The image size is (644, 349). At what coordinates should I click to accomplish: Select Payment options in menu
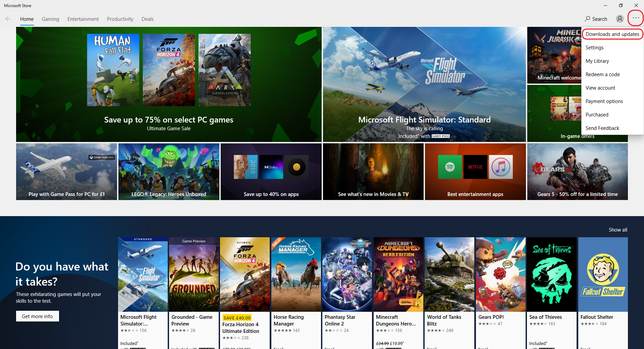click(612, 101)
